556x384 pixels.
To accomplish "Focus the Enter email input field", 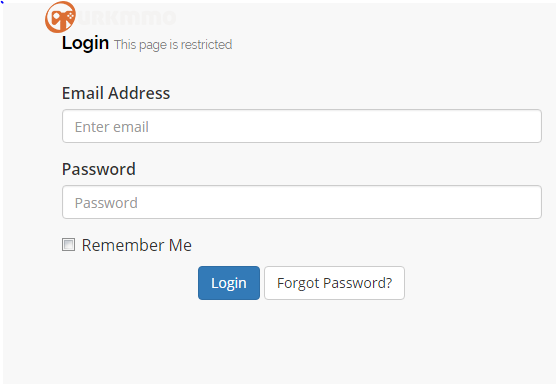I will [302, 126].
